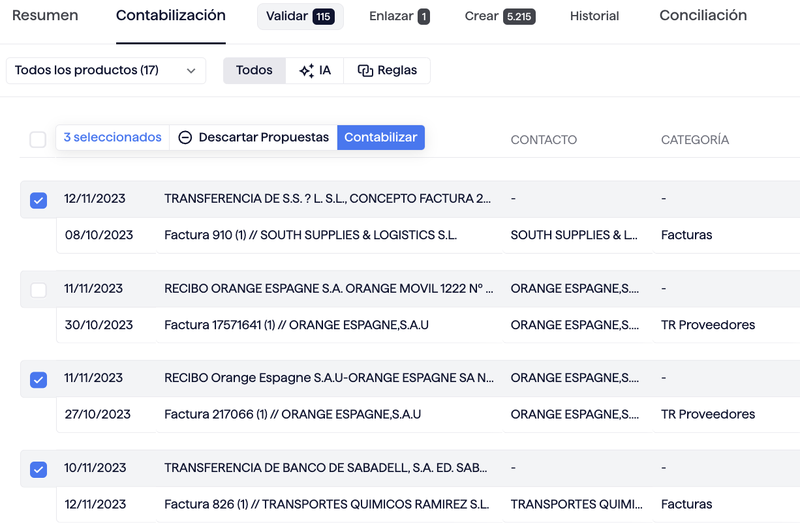The width and height of the screenshot is (800, 532).
Task: Click Factura 910 SOUTH SUPPLIES & LOGISTICS text
Action: point(311,235)
